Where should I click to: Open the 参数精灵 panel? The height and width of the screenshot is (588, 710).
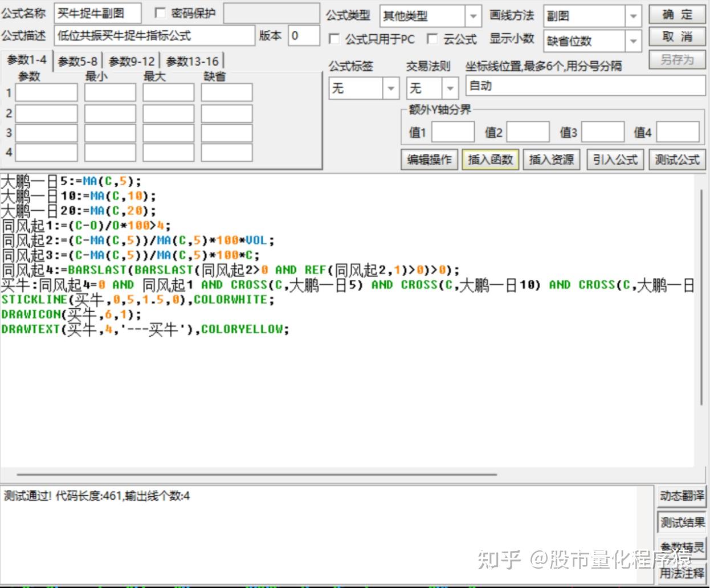[x=682, y=548]
